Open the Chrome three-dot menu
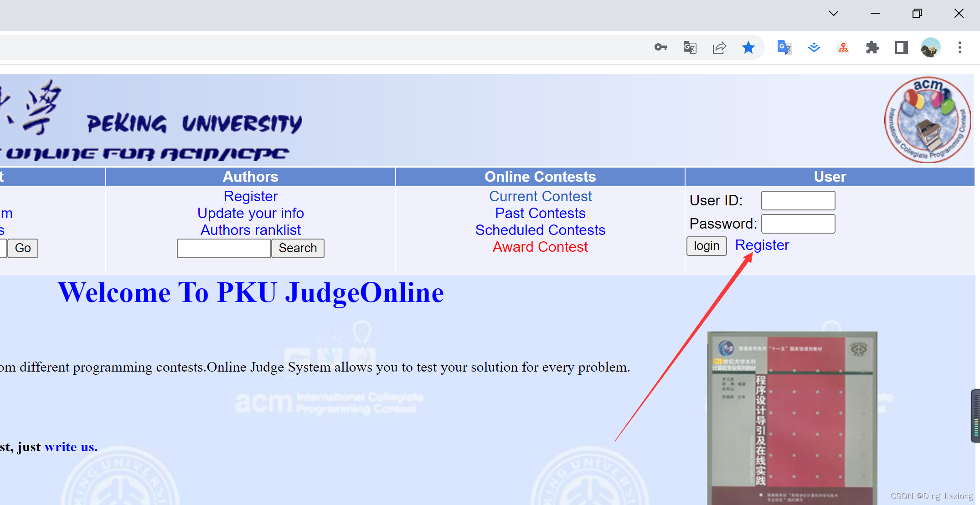Screen dimensions: 980x505 coord(959,47)
